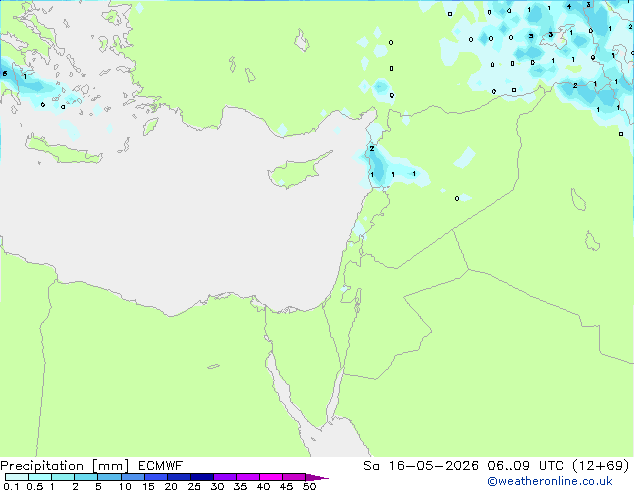
Task: Click the '40' legend scale label
Action: click(x=263, y=486)
